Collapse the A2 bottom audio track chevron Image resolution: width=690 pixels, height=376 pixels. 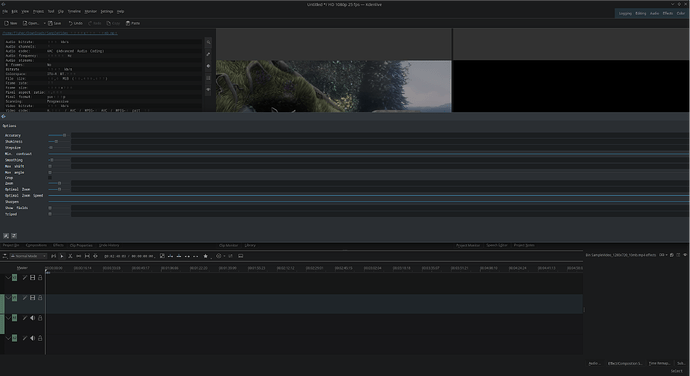coord(8,338)
